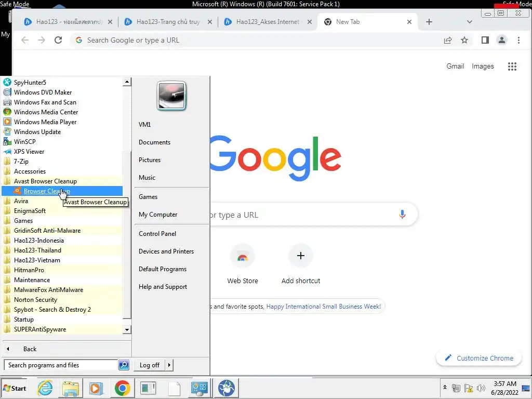Viewport: 532px width, 399px height.
Task: Expand the Norton Security folder
Action: coord(35,300)
